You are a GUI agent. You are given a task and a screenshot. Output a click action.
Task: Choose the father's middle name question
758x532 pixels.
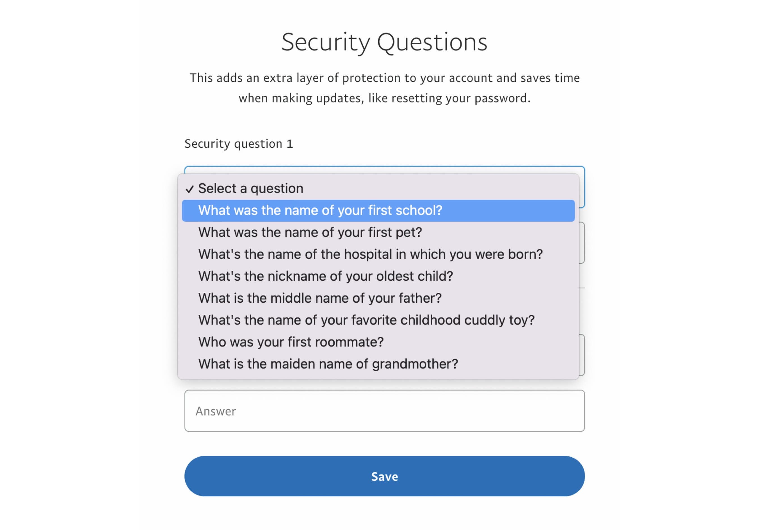[319, 298]
